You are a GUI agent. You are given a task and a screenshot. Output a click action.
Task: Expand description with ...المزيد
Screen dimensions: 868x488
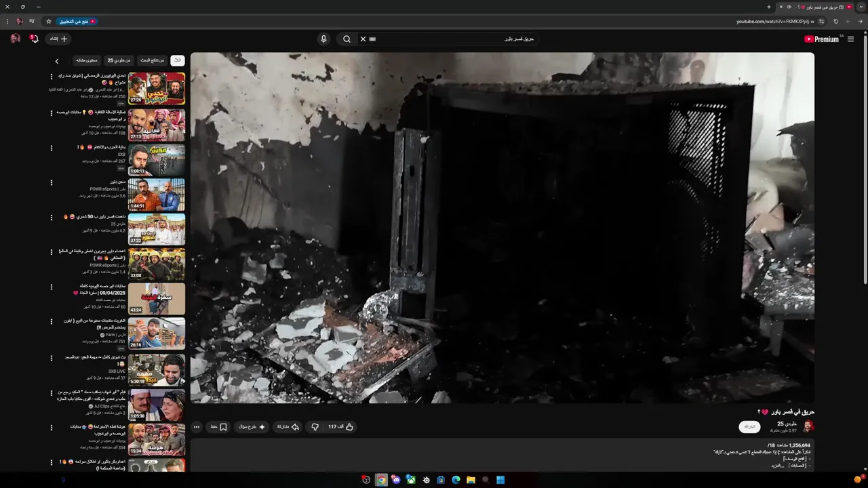coord(778,466)
